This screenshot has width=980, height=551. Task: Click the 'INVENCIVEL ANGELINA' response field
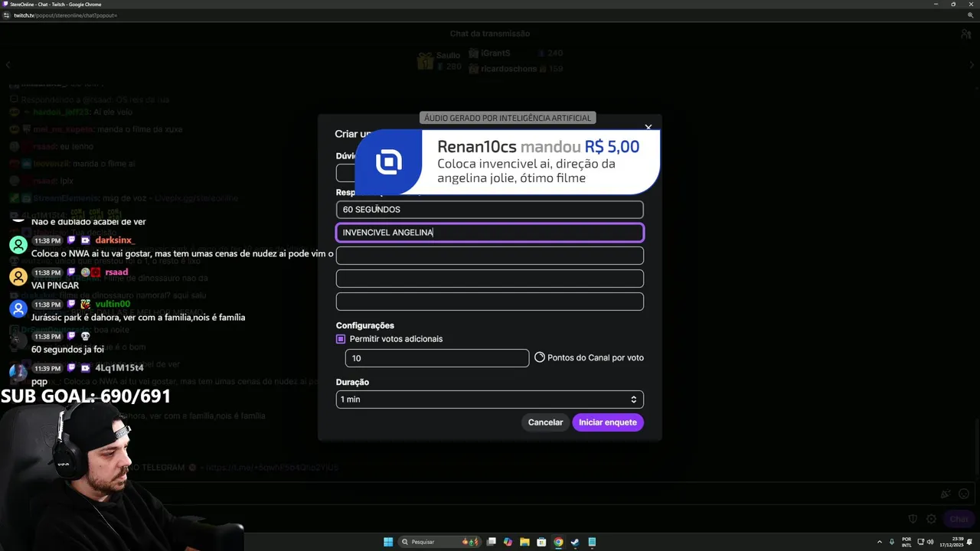coord(490,233)
